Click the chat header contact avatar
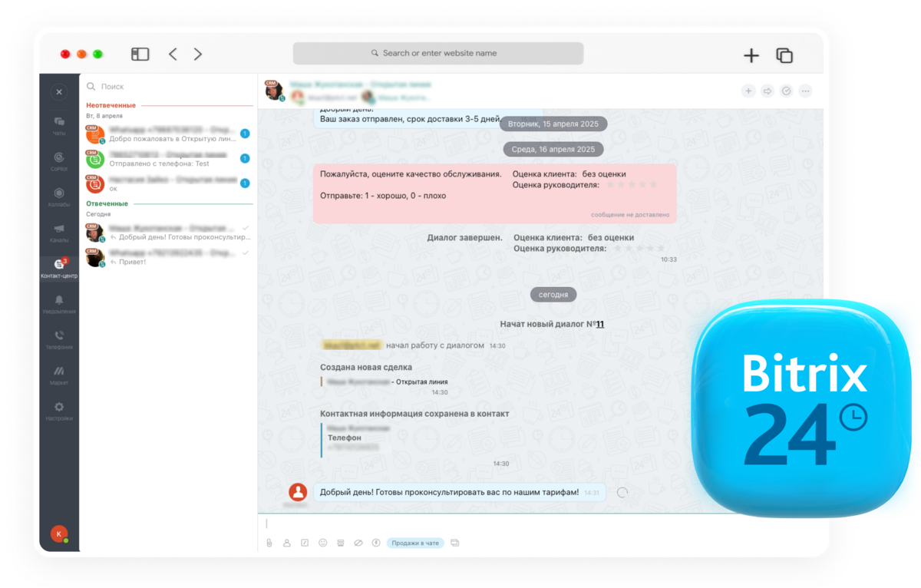This screenshot has height=588, width=921. (274, 91)
